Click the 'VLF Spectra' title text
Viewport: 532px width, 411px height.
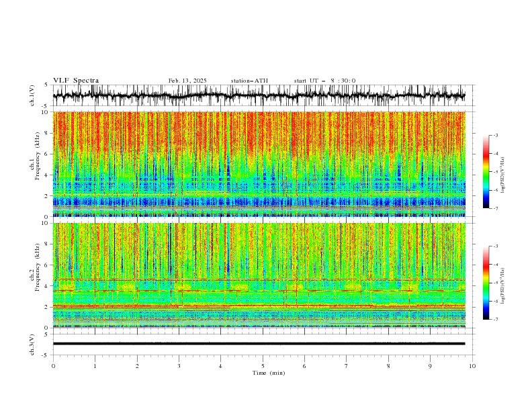pyautogui.click(x=76, y=81)
